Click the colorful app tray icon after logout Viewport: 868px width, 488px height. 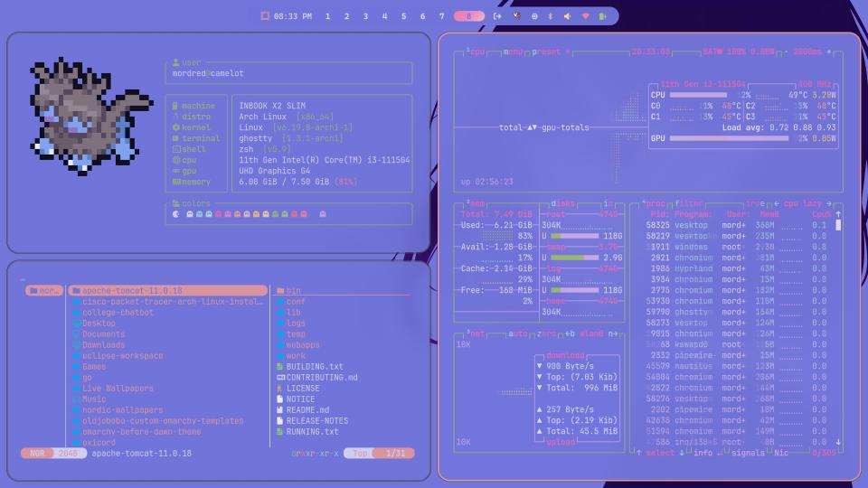coord(516,16)
